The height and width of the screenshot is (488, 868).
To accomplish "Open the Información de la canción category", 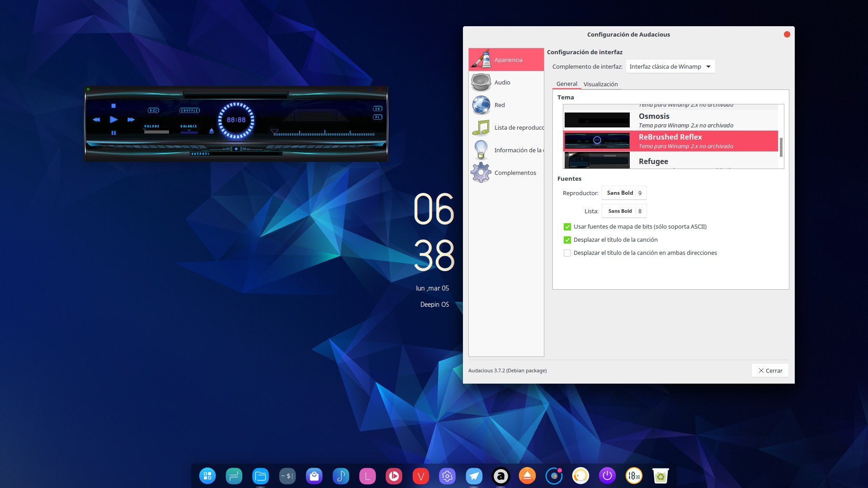I will (x=506, y=150).
